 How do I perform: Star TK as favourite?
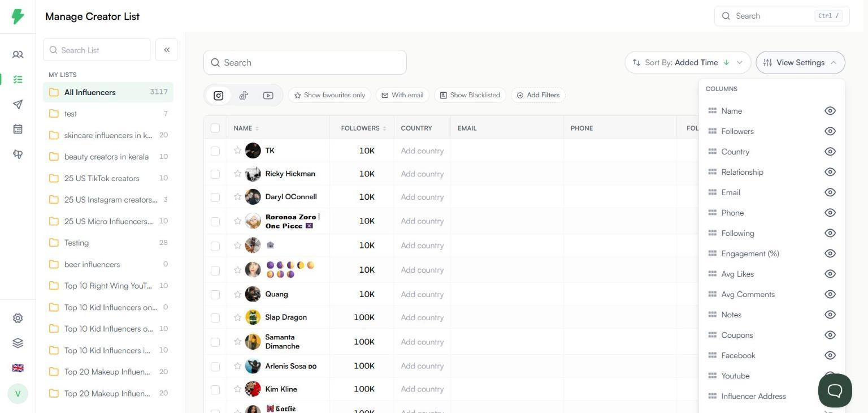click(x=237, y=150)
